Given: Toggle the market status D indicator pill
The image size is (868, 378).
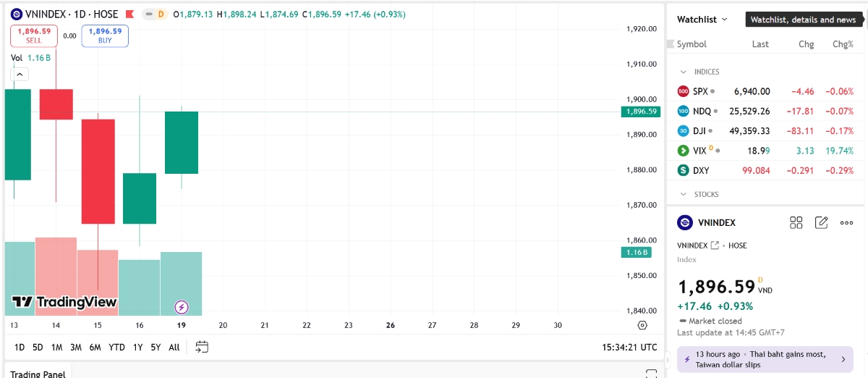Looking at the screenshot, I should point(154,14).
